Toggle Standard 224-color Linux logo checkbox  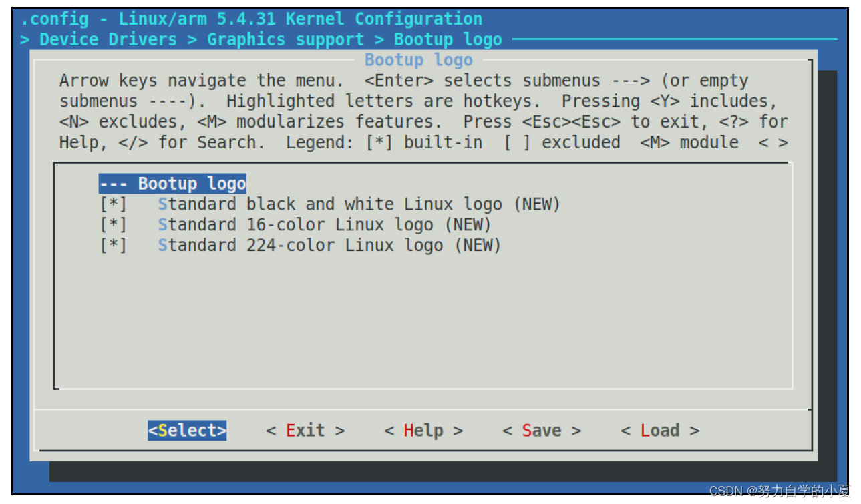pyautogui.click(x=113, y=245)
